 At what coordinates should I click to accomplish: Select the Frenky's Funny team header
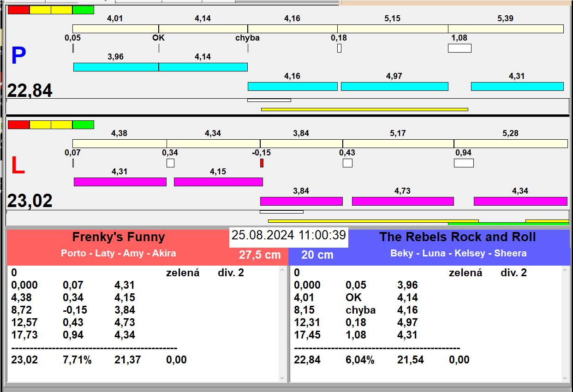(x=119, y=238)
